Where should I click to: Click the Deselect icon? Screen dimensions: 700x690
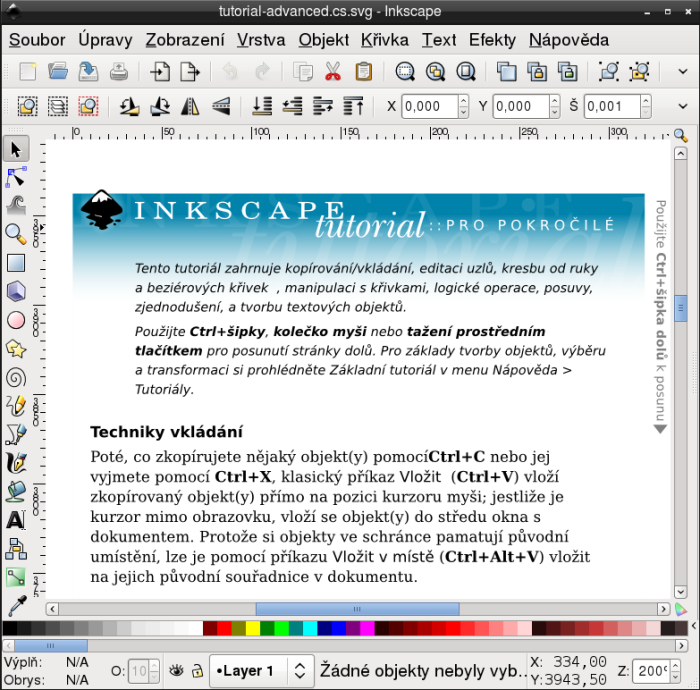[88, 106]
